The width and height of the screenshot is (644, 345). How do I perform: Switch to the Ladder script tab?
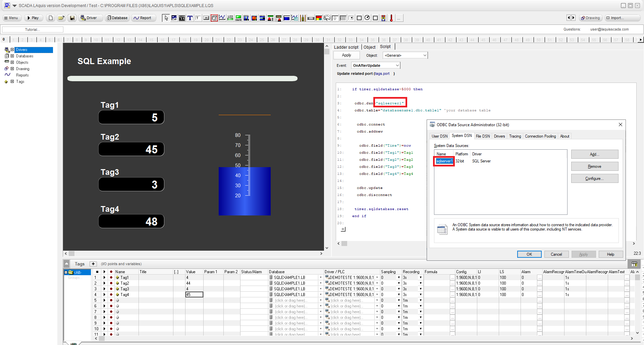pos(346,47)
